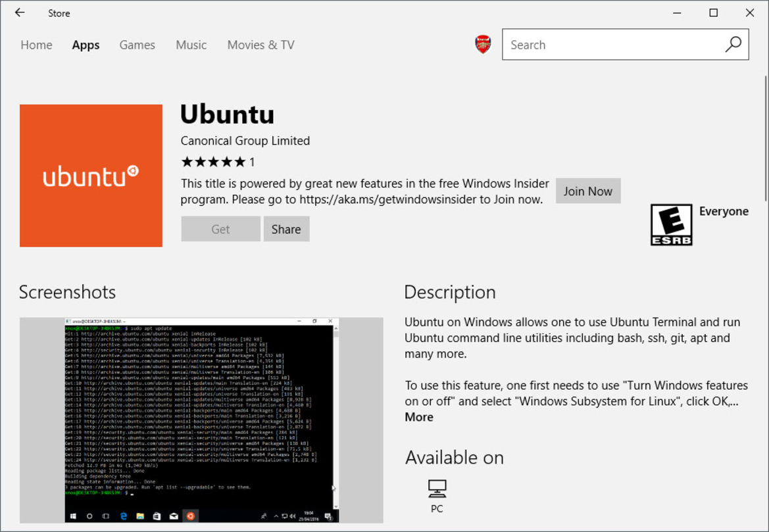Click the five-star rating display
Image resolution: width=769 pixels, height=532 pixels.
[213, 162]
